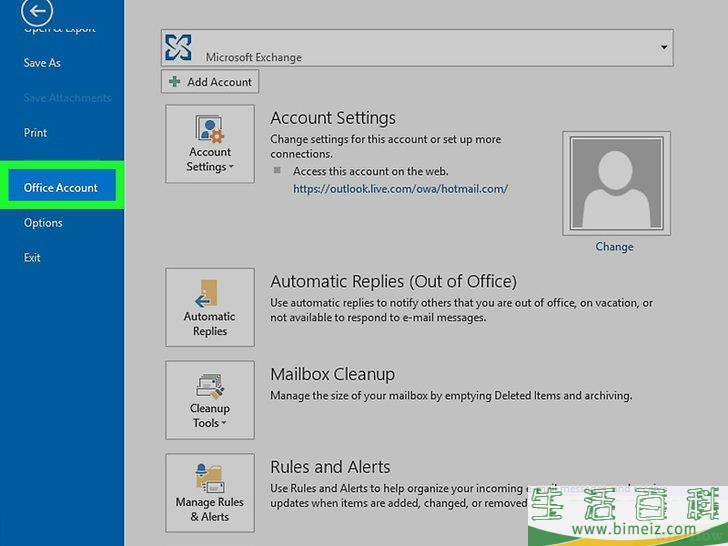Open Outlook Options from the sidebar
This screenshot has height=546, width=728.
(43, 223)
